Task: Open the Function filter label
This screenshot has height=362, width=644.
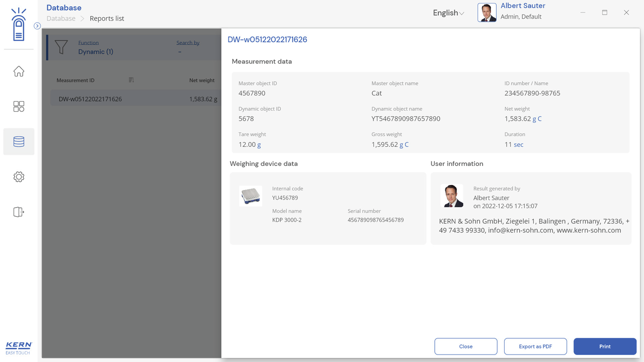Action: coord(89,43)
